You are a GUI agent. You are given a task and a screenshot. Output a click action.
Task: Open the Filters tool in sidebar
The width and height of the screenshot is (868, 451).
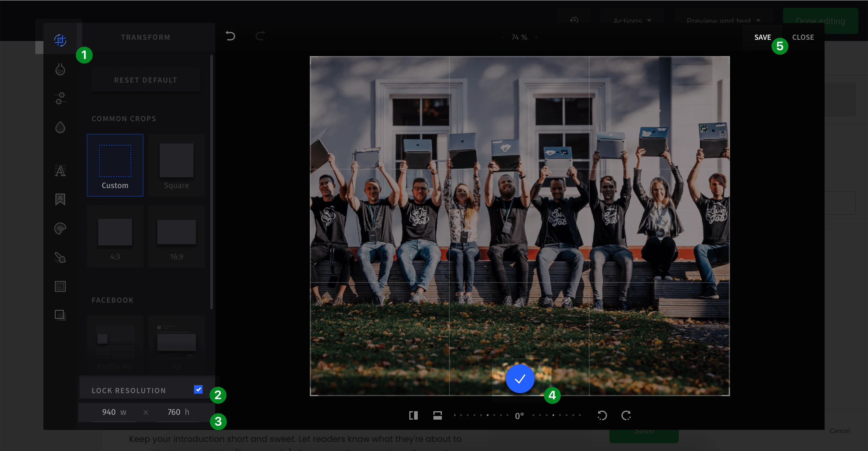(60, 69)
